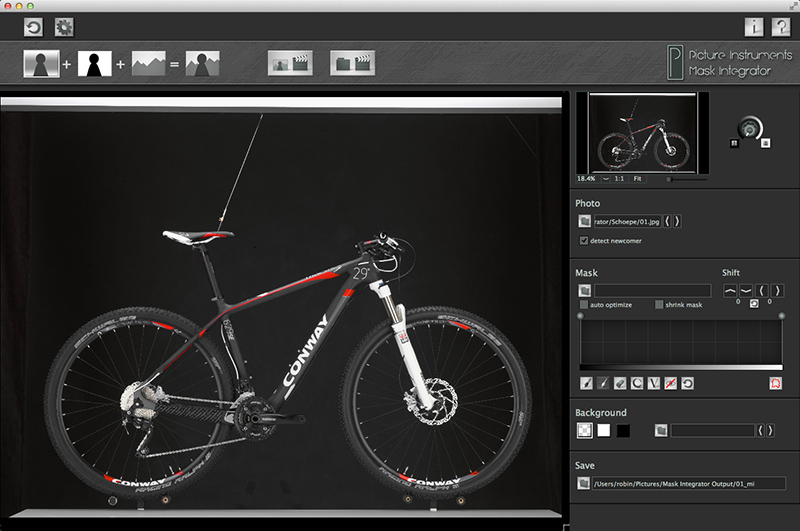
Task: Click the Picture Instruments Mask Integrator logo
Action: coord(729,63)
